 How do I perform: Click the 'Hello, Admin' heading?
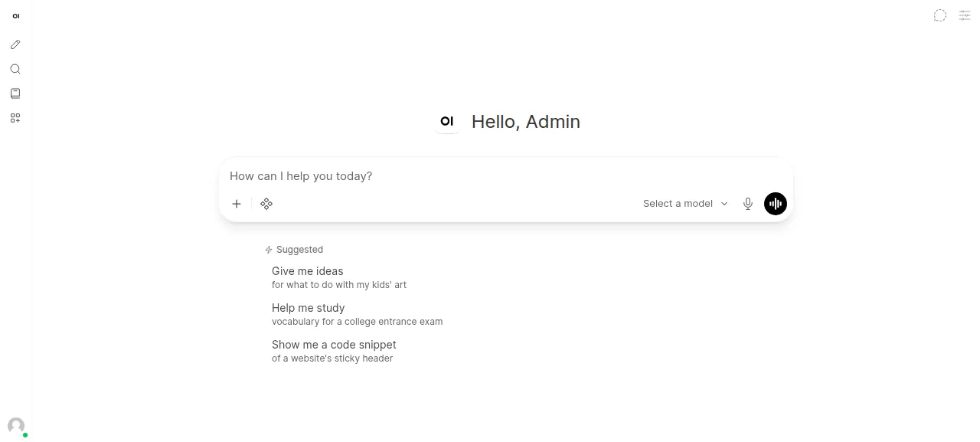click(x=526, y=122)
